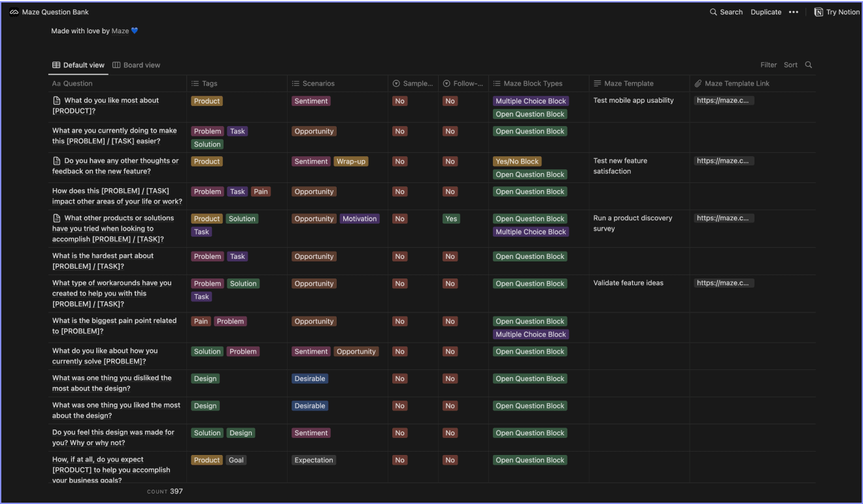This screenshot has height=504, width=863.
Task: Click the Search icon in the top bar
Action: pos(713,12)
